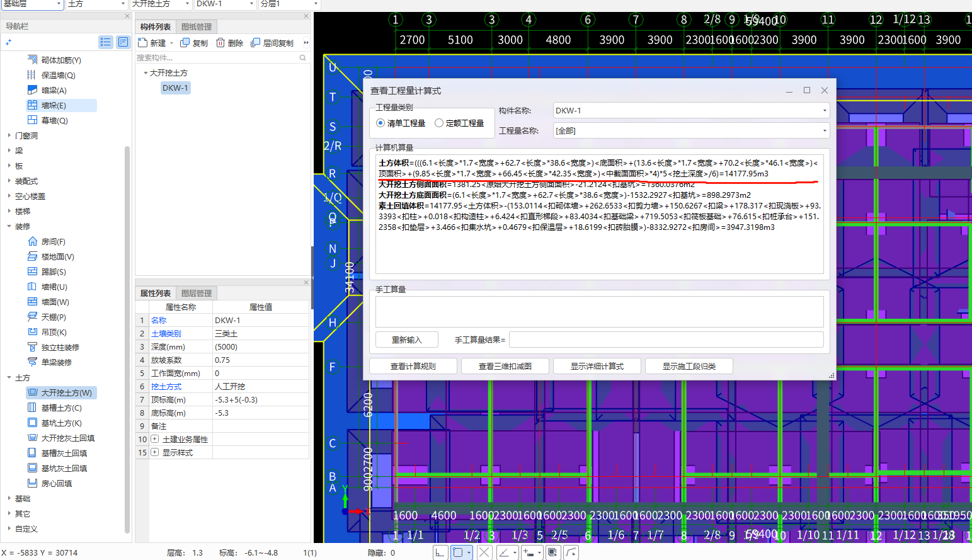Expand the 门窗洞 tree node
This screenshot has width=972, height=560.
[x=9, y=135]
